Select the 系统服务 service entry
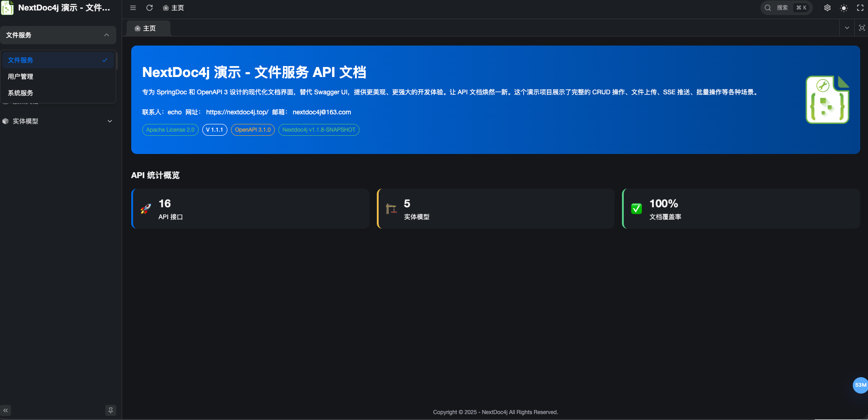 20,92
